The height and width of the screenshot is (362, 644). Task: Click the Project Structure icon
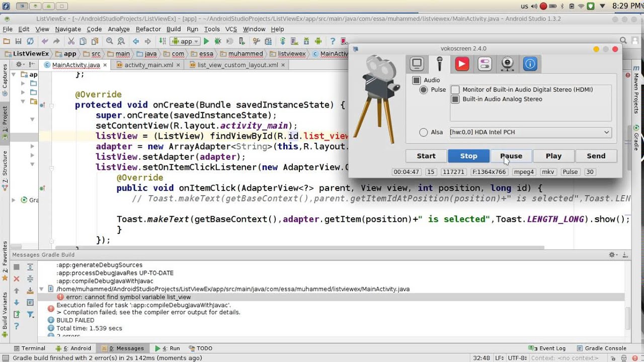[268, 41]
